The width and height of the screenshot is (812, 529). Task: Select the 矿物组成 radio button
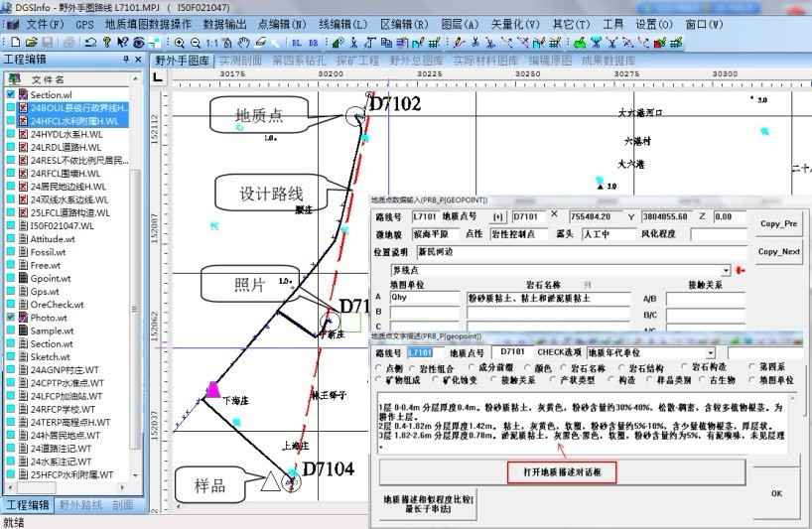point(378,380)
